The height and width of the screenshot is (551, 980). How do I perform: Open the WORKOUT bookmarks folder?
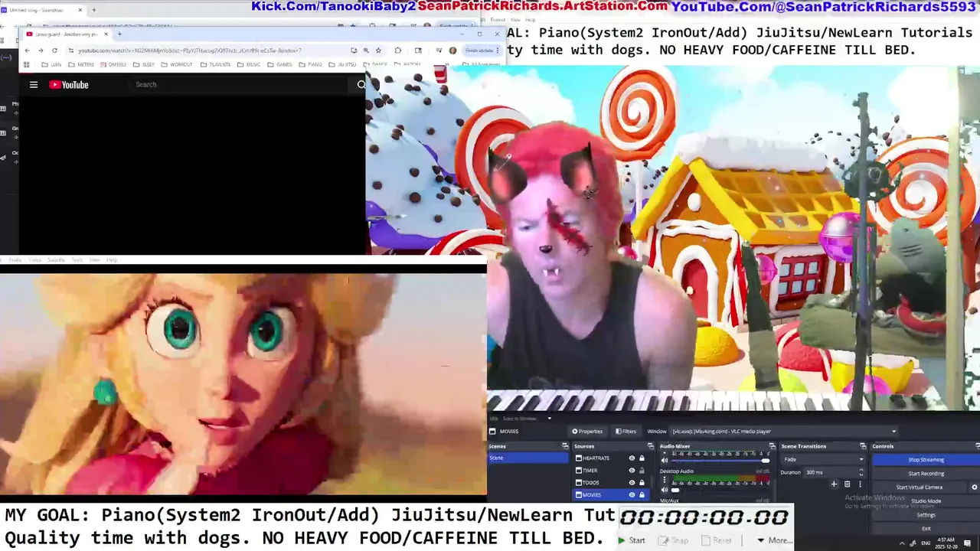(178, 65)
